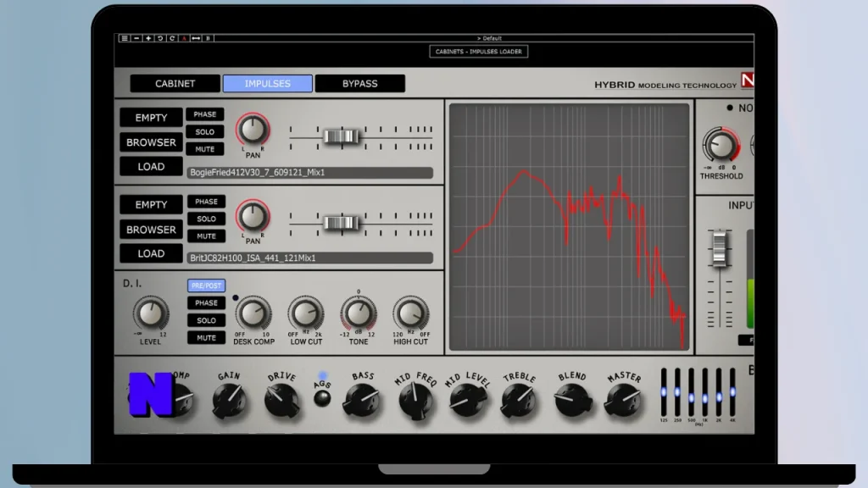Click the red frequency response graph

(569, 227)
